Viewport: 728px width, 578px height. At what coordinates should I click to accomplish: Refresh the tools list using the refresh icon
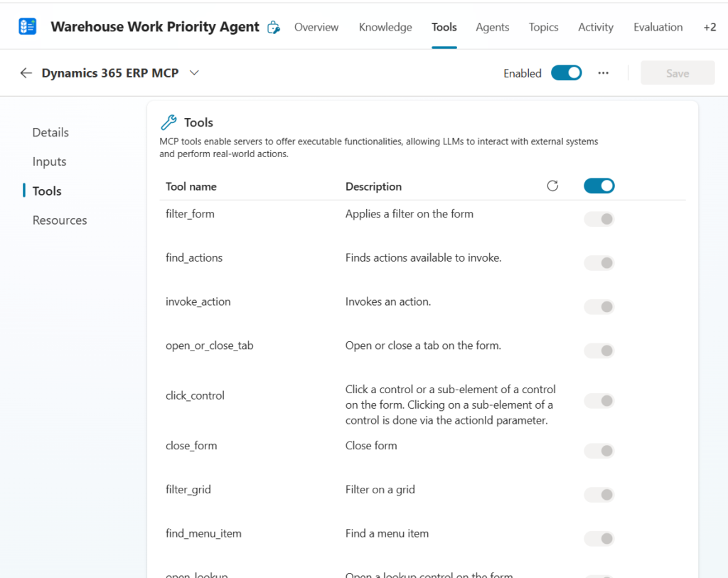[552, 186]
